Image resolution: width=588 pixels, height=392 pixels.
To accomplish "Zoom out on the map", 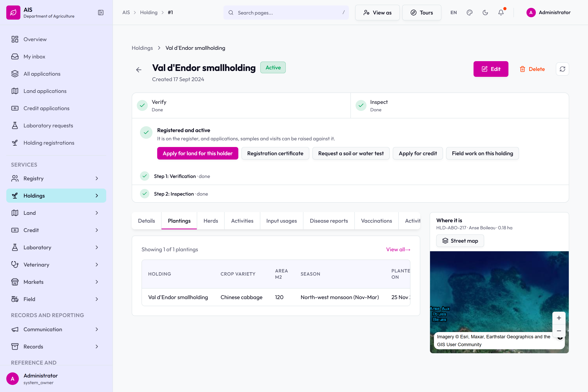I will 559,331.
